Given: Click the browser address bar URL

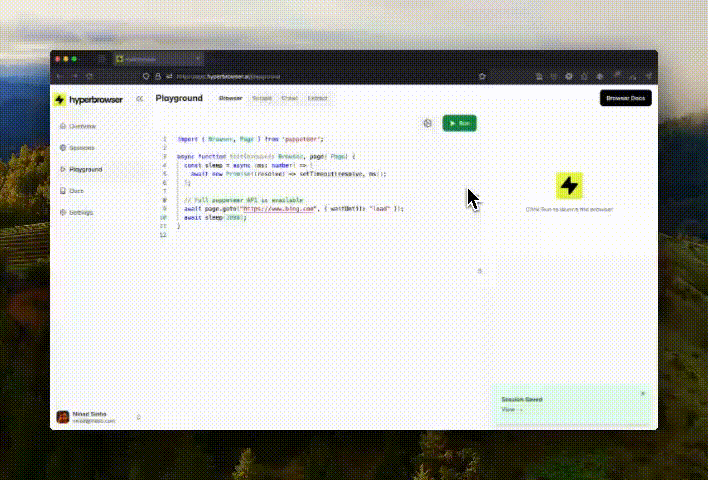Looking at the screenshot, I should [x=228, y=77].
